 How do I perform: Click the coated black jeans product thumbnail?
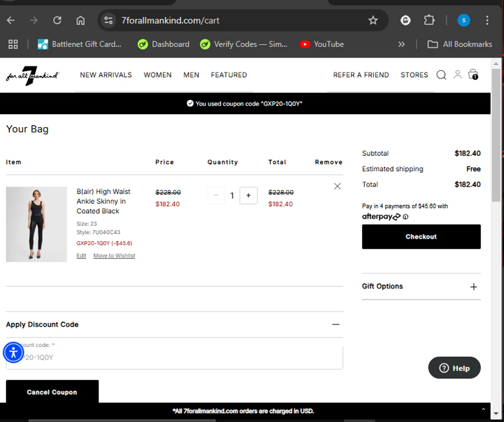click(x=36, y=224)
